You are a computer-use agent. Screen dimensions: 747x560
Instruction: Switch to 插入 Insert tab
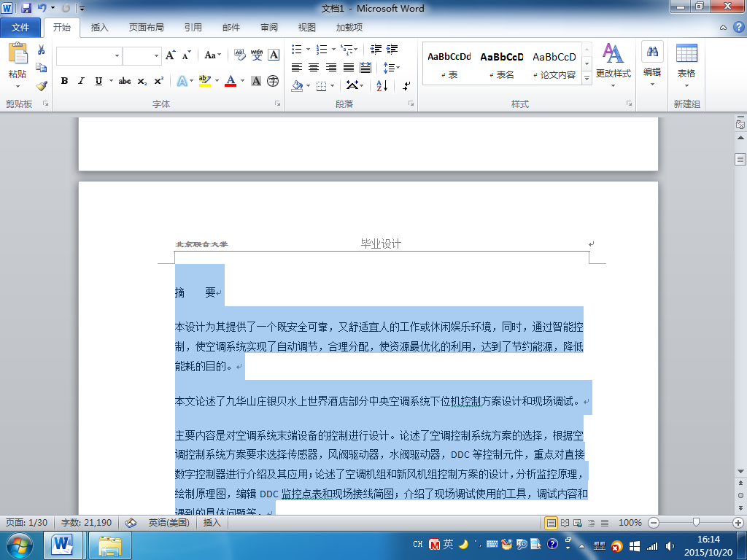click(99, 28)
